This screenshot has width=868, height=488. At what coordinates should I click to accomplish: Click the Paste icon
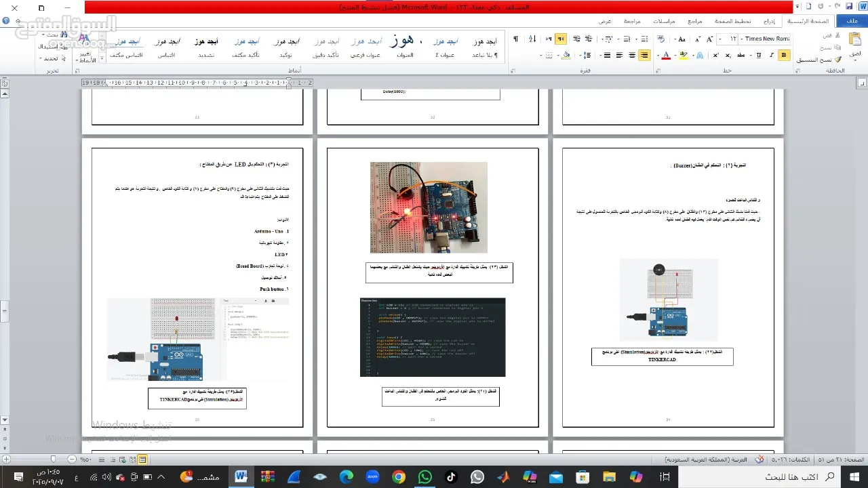point(855,39)
